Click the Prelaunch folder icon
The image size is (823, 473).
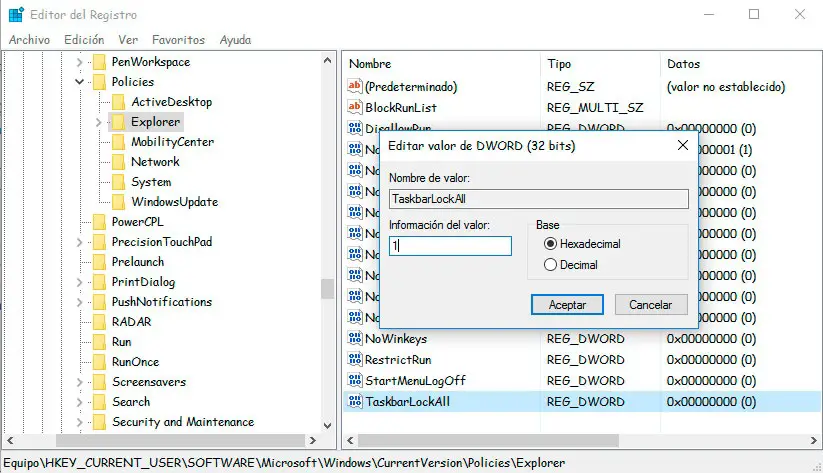click(x=99, y=262)
